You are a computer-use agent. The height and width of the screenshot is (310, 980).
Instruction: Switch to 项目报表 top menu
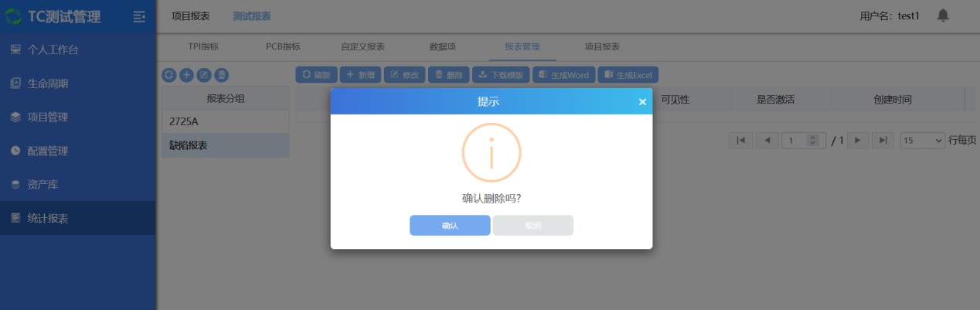point(190,16)
